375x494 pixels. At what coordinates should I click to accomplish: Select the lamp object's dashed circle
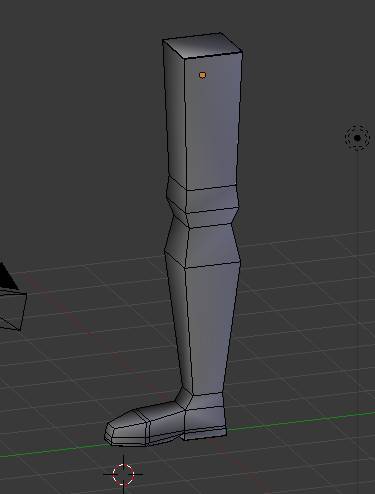pyautogui.click(x=357, y=138)
